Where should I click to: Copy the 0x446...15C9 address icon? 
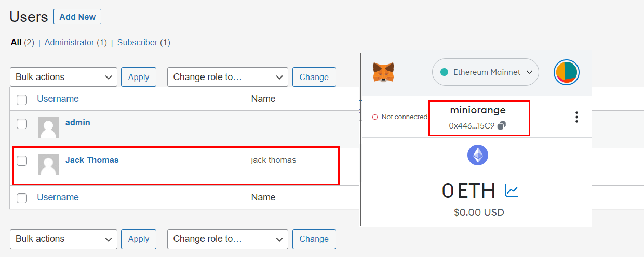point(502,125)
